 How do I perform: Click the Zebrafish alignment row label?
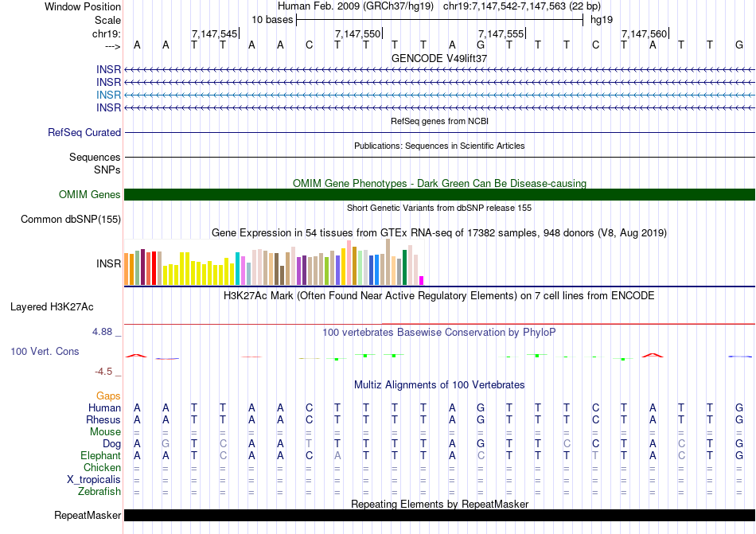tap(99, 492)
